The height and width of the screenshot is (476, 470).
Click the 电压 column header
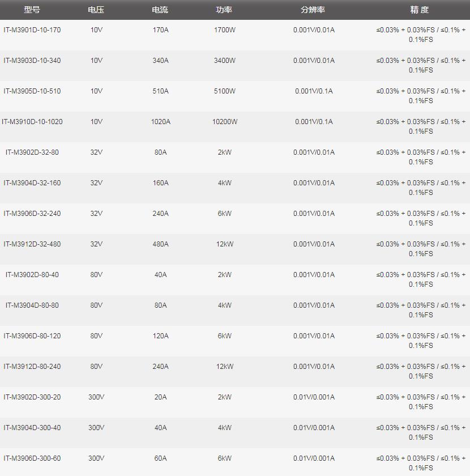pyautogui.click(x=96, y=10)
